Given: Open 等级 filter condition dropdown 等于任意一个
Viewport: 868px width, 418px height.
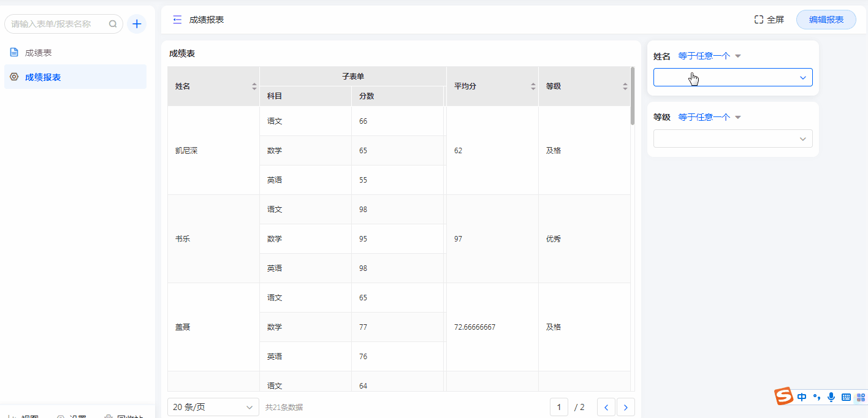Looking at the screenshot, I should click(x=709, y=117).
